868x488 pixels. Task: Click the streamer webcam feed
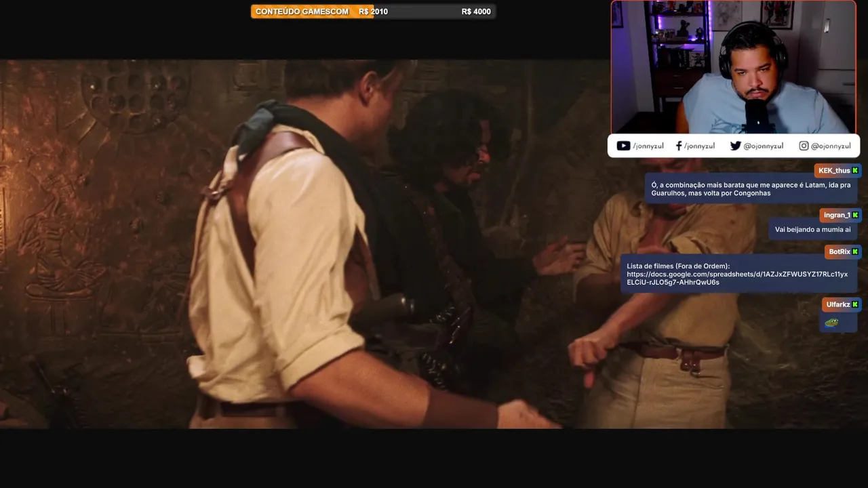pyautogui.click(x=733, y=67)
